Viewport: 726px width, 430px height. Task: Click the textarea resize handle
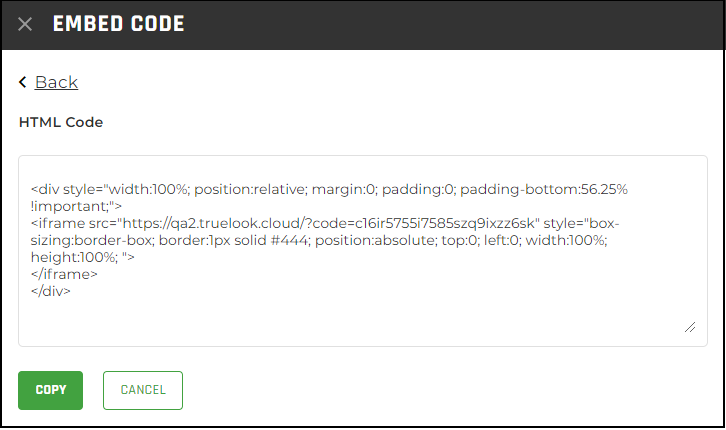coord(690,327)
